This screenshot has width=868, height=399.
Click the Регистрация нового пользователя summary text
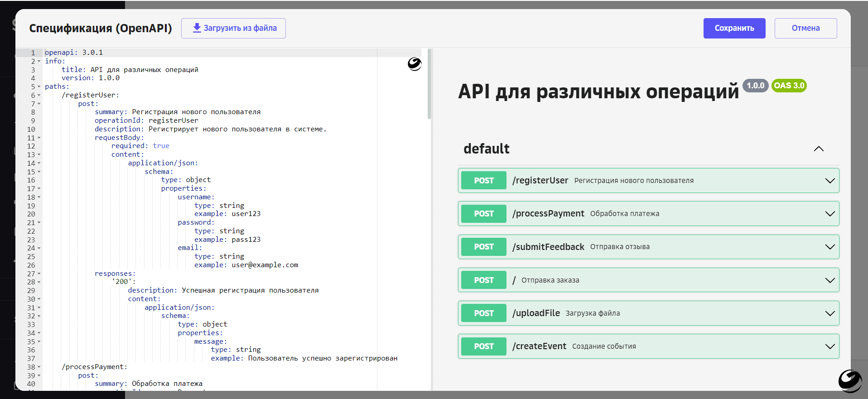634,181
